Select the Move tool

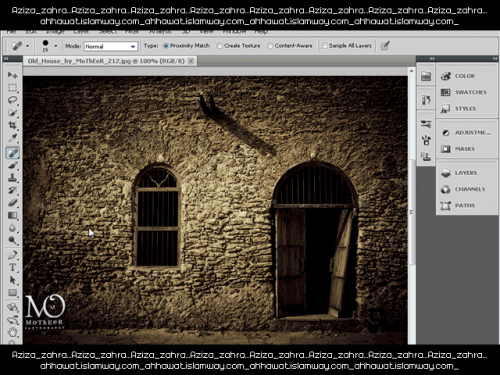click(13, 75)
